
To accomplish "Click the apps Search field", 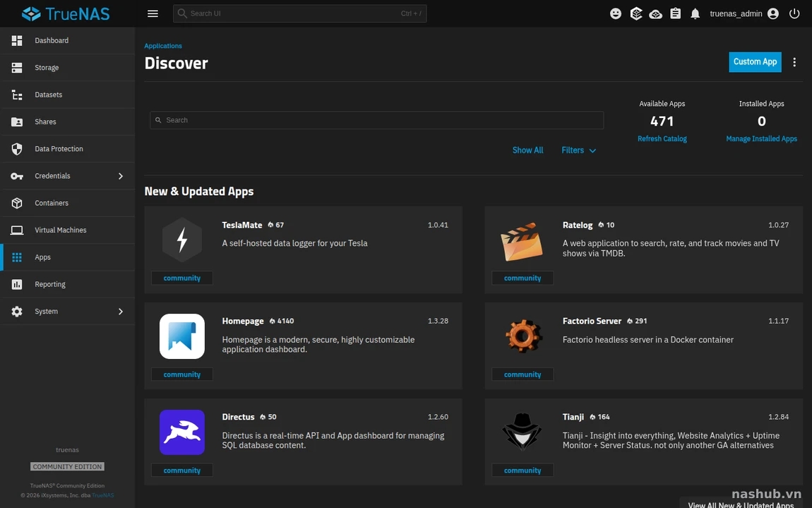I will [376, 120].
